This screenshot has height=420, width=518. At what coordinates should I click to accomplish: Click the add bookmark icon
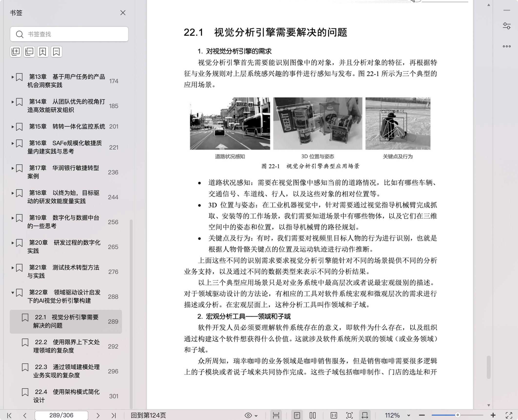pos(43,52)
